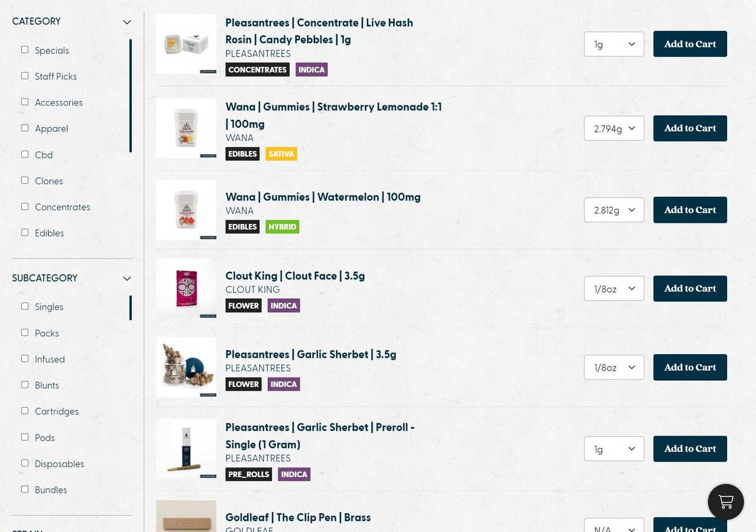The width and height of the screenshot is (756, 532).
Task: Add Candy Pebbles Live Hash Rosin to cart
Action: pos(690,44)
